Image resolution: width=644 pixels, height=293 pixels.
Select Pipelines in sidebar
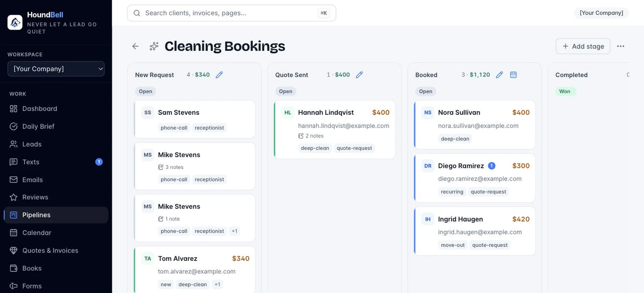click(x=56, y=215)
